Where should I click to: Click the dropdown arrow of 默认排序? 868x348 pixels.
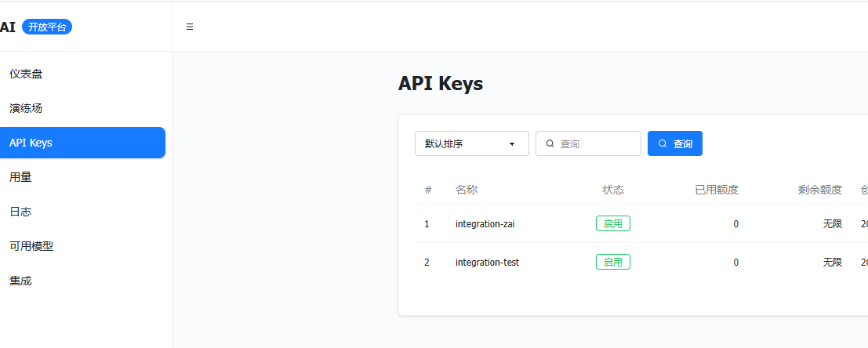click(512, 144)
